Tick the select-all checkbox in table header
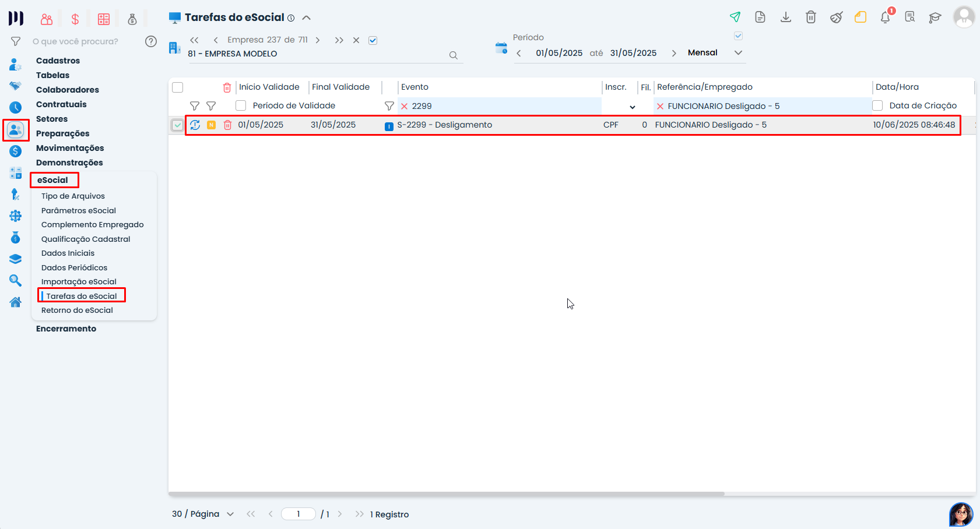 point(178,87)
